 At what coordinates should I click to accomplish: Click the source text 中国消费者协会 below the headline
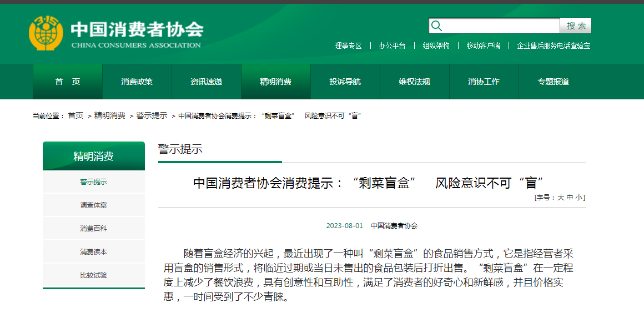(x=394, y=226)
